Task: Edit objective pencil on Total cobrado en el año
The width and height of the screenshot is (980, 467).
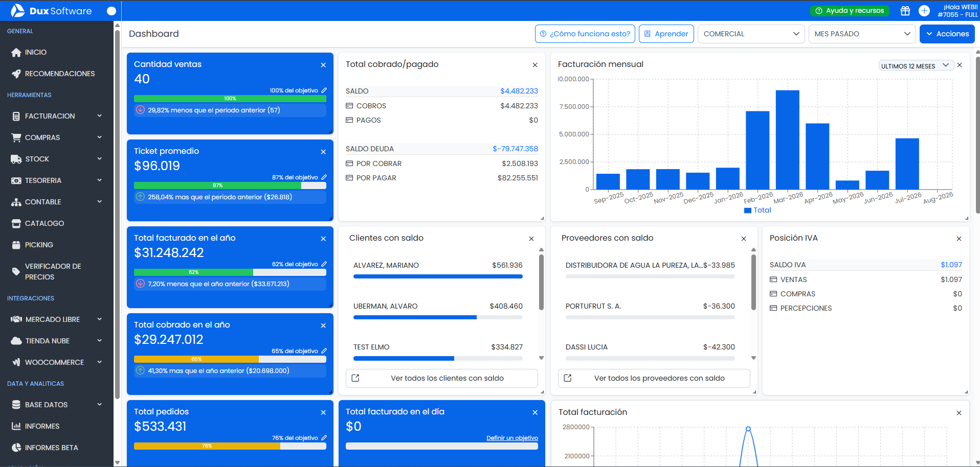Action: (x=324, y=351)
